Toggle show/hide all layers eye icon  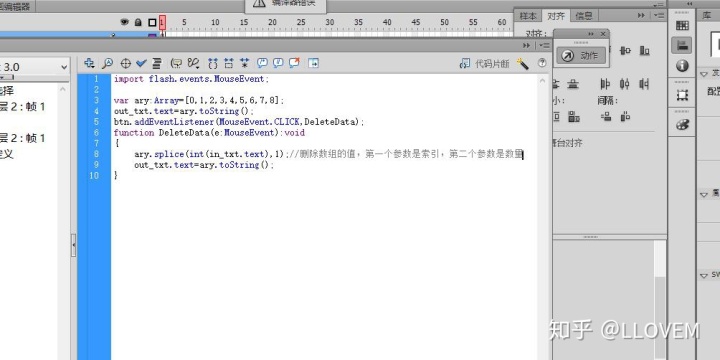tap(124, 22)
